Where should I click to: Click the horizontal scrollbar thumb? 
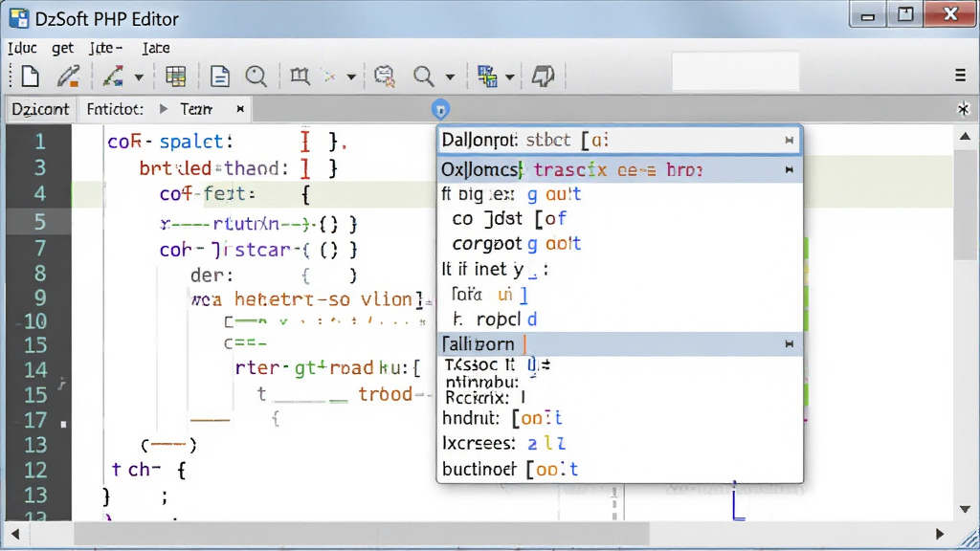pyautogui.click(x=362, y=534)
